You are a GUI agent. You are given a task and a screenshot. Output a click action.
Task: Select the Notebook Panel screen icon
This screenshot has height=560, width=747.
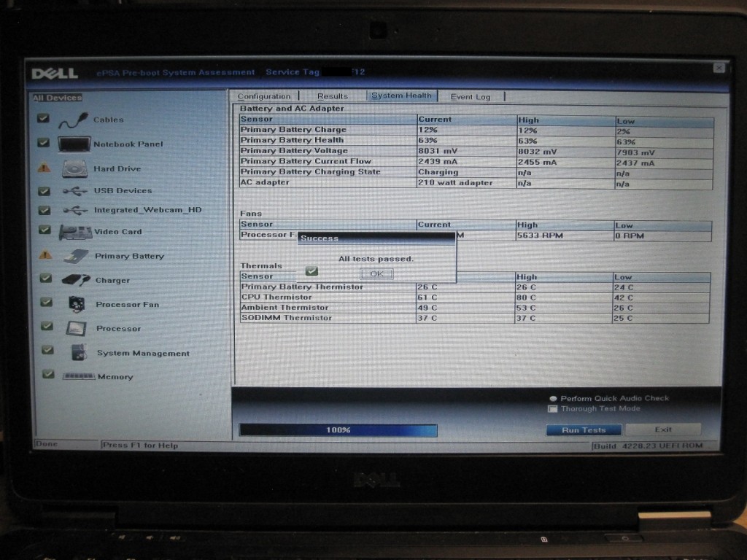[x=74, y=144]
